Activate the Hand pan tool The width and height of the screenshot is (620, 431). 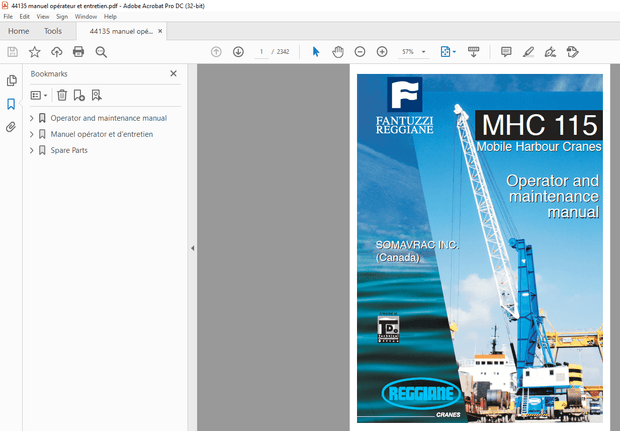(338, 52)
